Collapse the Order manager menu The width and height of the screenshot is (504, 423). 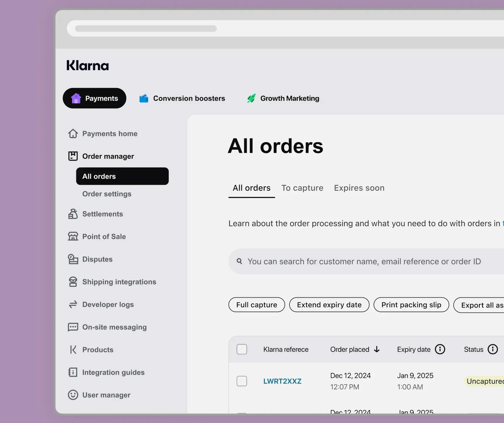101,156
